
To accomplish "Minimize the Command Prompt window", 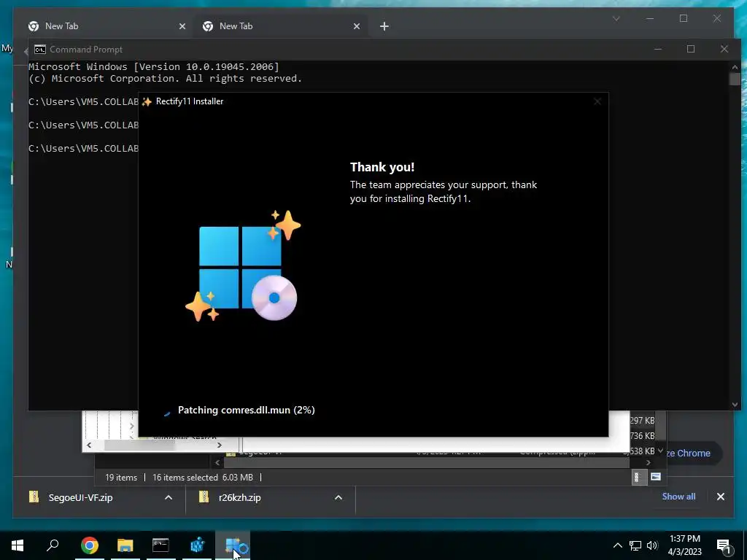I will (657, 49).
